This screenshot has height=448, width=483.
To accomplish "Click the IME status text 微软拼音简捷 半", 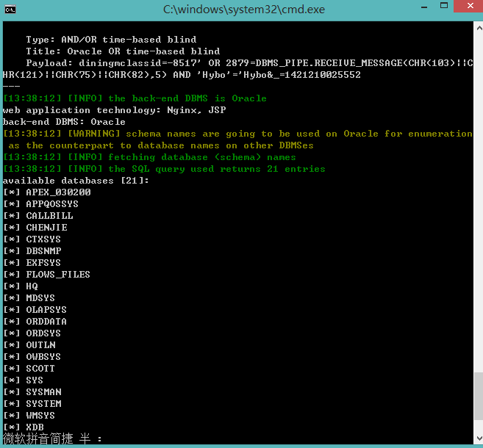I will coord(47,438).
